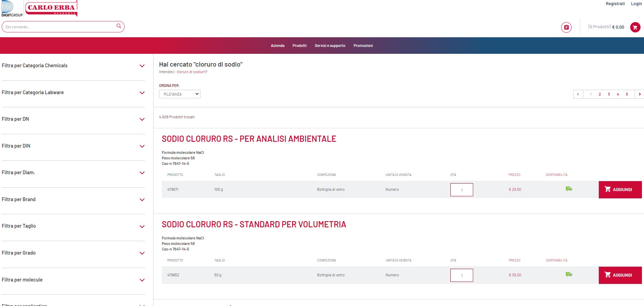Image resolution: width=644 pixels, height=306 pixels.
Task: Click the Dasit Group logo
Action: point(12,9)
